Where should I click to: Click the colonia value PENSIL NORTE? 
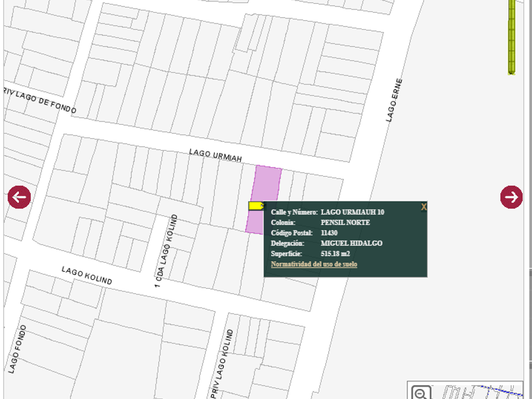pos(345,222)
